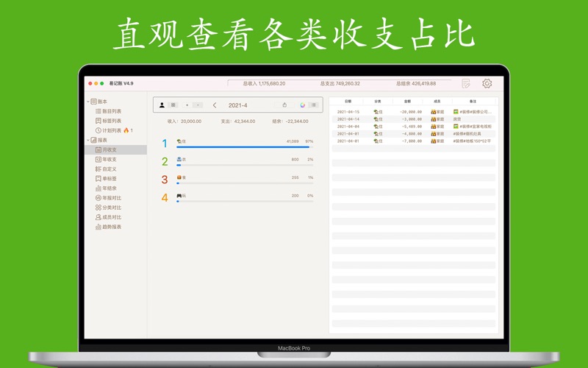Open the settings gear in title bar
The height and width of the screenshot is (368, 588).
pyautogui.click(x=487, y=83)
